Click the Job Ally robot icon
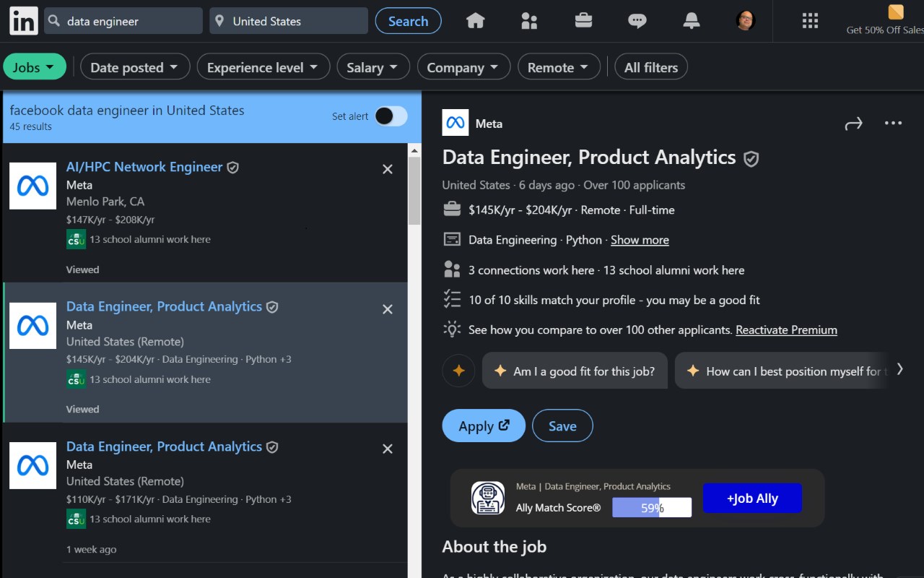 coord(488,498)
